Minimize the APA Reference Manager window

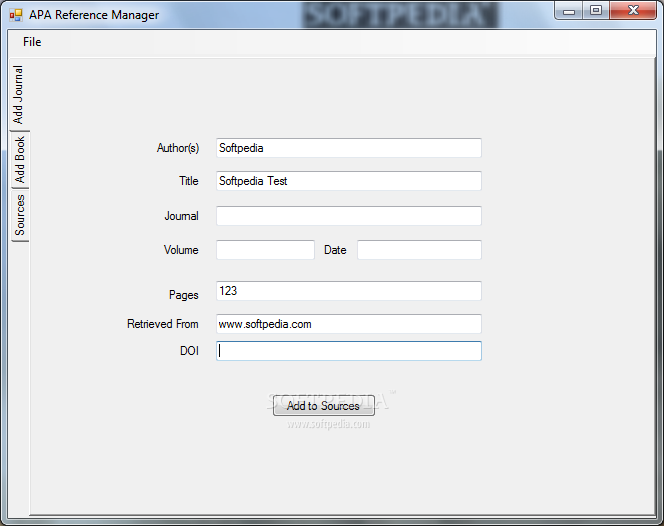[569, 11]
